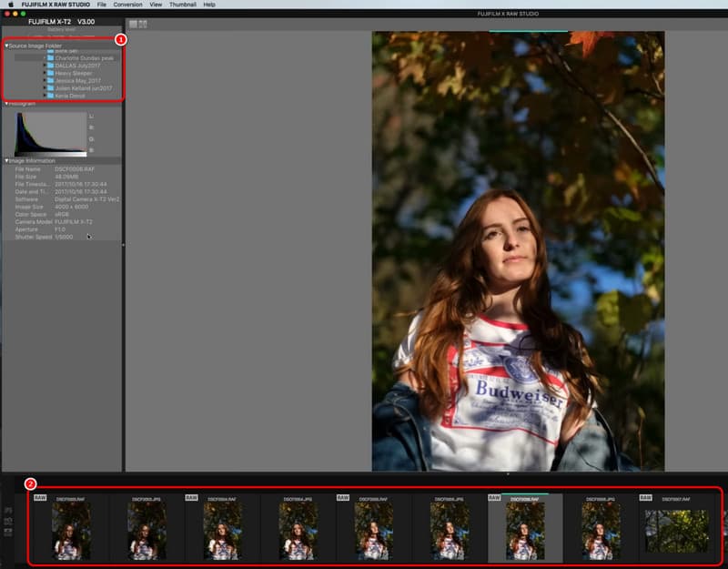Viewport: 728px width, 569px height.
Task: Open the Thumbnail menu
Action: click(x=183, y=5)
